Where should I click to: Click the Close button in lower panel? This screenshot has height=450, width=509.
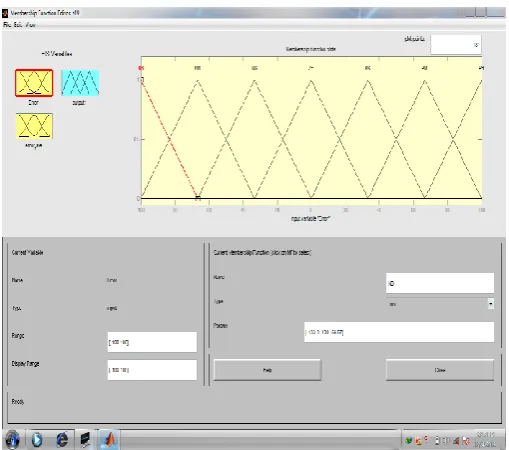pyautogui.click(x=440, y=370)
